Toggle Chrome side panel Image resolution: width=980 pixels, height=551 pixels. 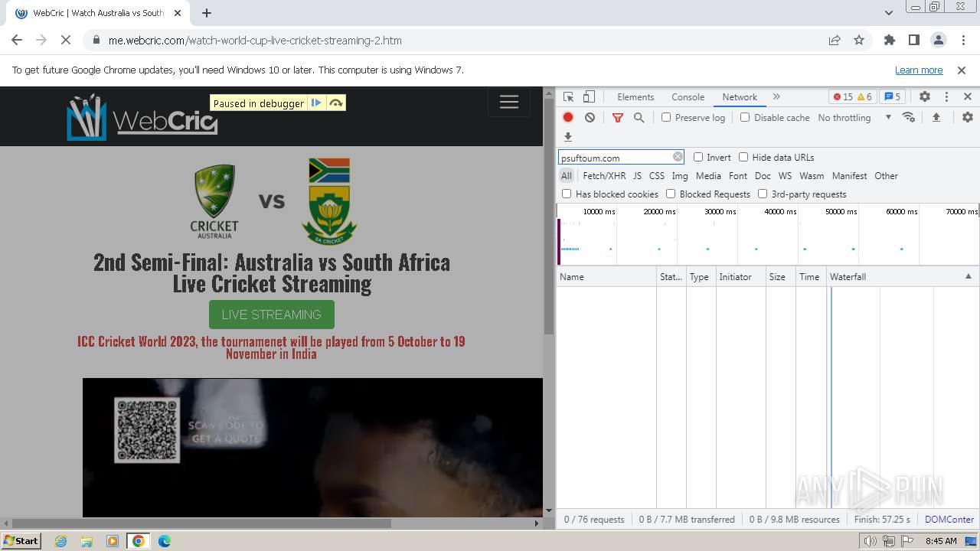pos(913,41)
